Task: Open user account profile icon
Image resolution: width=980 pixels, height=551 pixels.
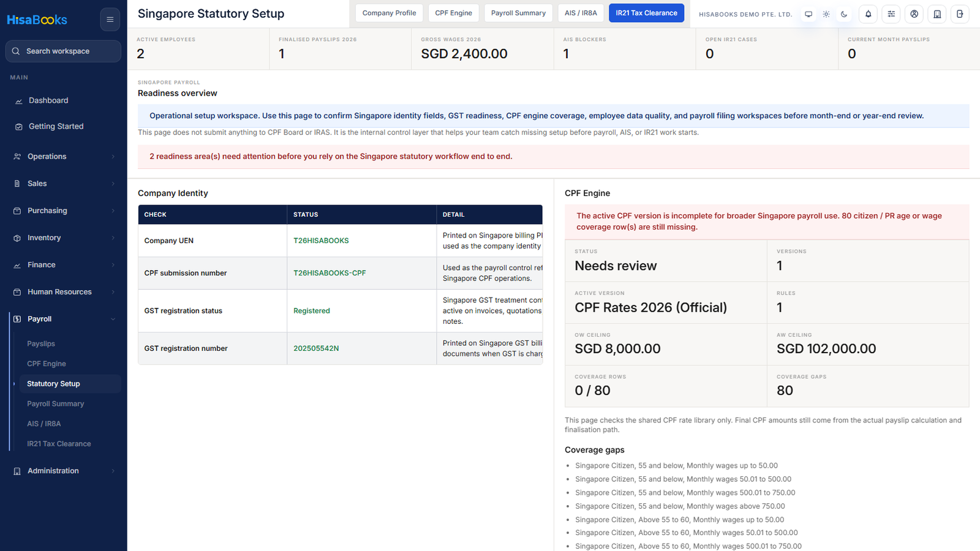Action: (914, 14)
